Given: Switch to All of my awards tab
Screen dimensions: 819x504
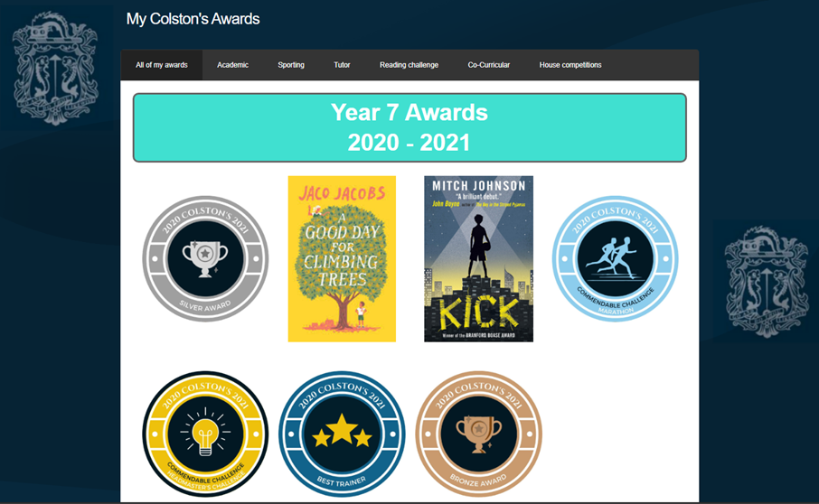Looking at the screenshot, I should 162,65.
